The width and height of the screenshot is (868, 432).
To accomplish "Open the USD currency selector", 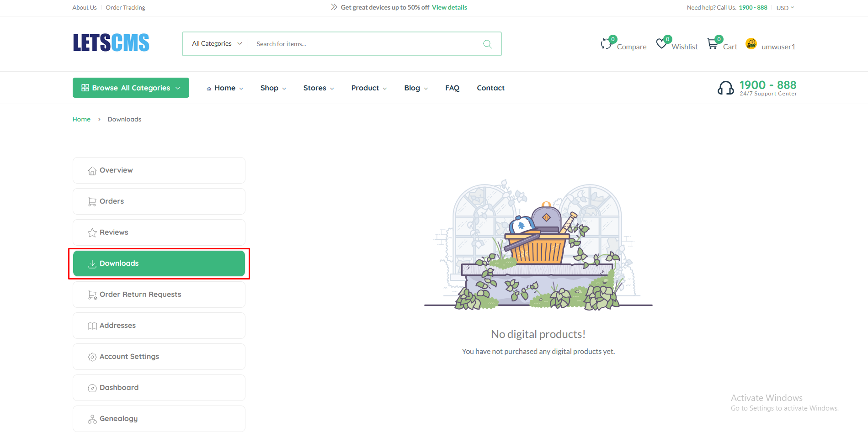I will pos(785,8).
